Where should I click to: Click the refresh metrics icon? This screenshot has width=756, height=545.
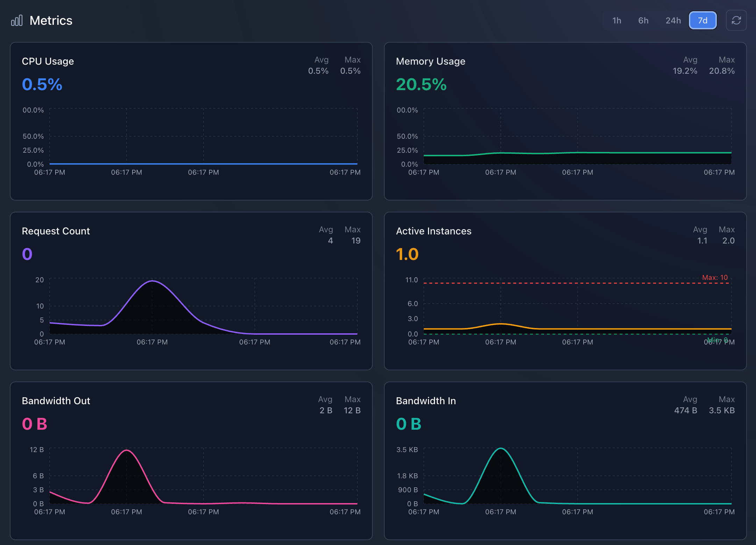pos(736,20)
